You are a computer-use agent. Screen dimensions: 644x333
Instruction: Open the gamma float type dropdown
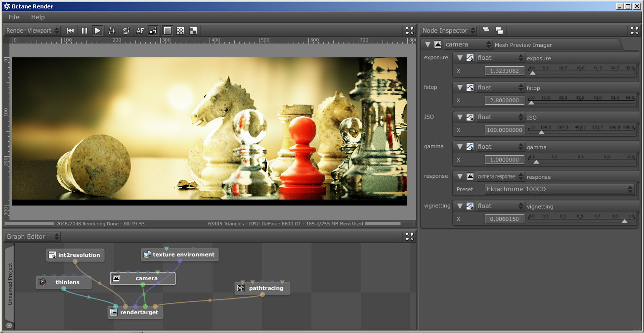tap(499, 147)
